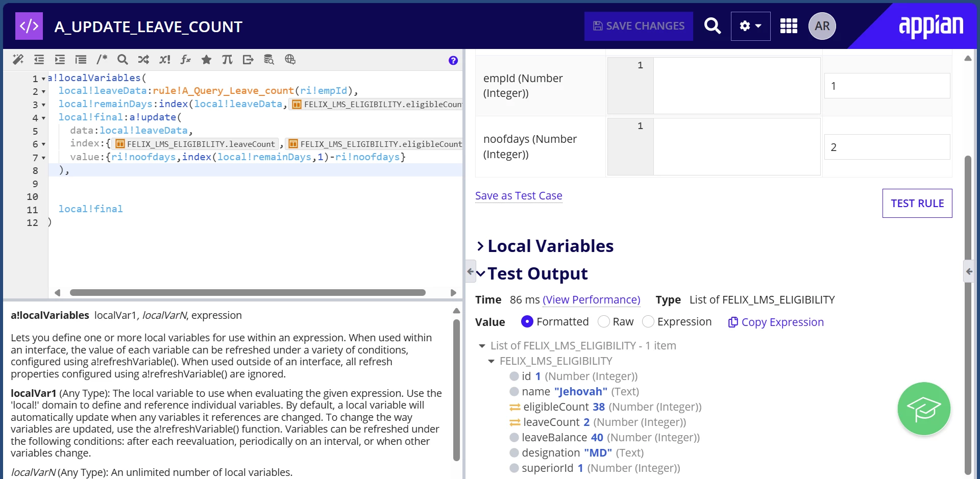980x479 pixels.
Task: Click the designation "MD" output row
Action: click(576, 453)
